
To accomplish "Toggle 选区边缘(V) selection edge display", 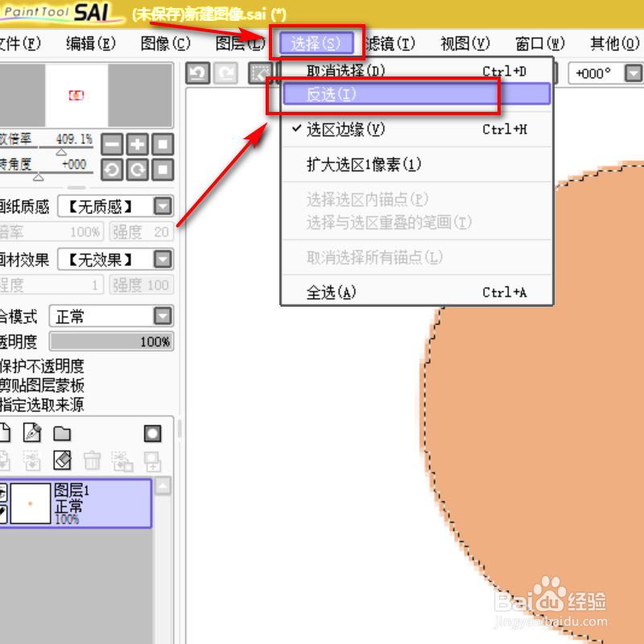I will pyautogui.click(x=416, y=130).
